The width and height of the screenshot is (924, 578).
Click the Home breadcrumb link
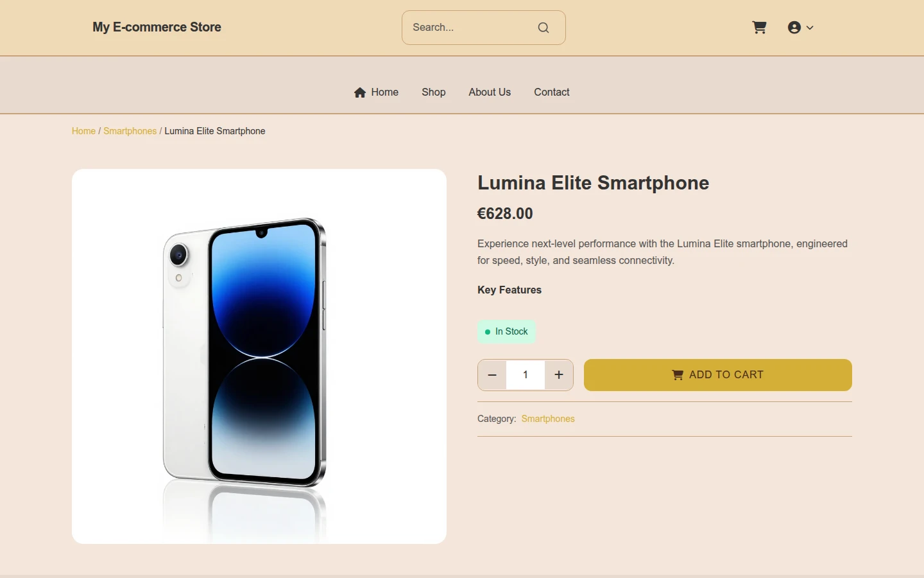coord(83,131)
